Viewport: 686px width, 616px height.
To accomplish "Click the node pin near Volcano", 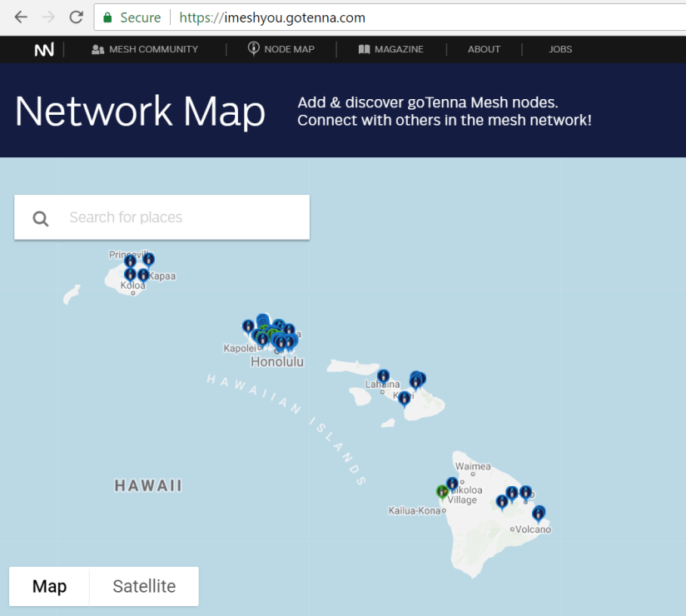I will 539,512.
